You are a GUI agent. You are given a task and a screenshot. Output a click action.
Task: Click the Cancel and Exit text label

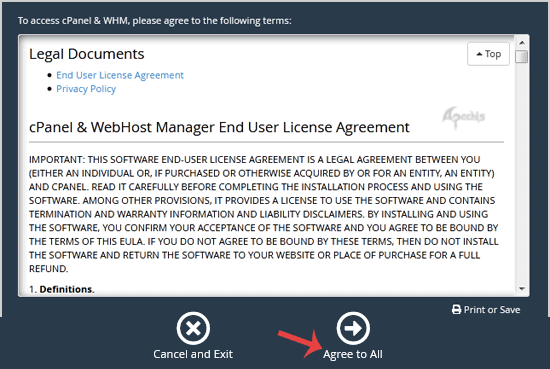point(193,354)
